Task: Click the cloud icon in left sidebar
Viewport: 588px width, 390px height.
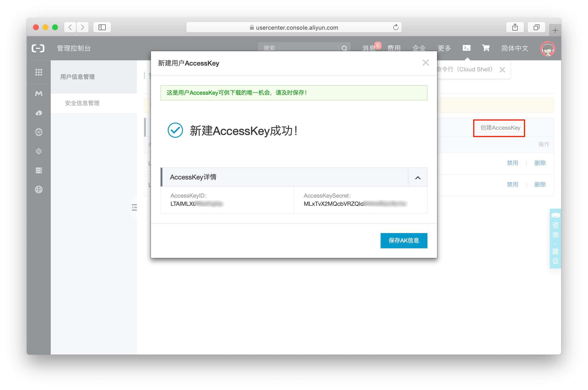Action: coord(39,113)
